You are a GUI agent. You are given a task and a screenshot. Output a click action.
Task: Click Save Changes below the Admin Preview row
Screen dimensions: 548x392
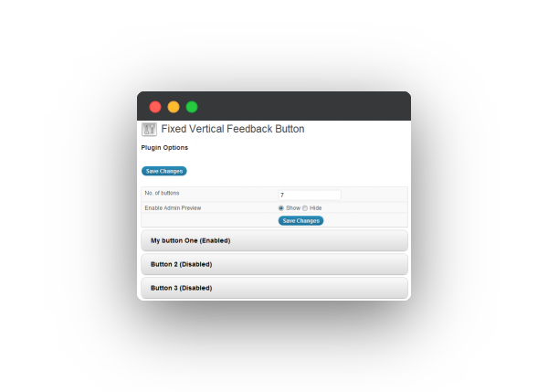point(300,220)
